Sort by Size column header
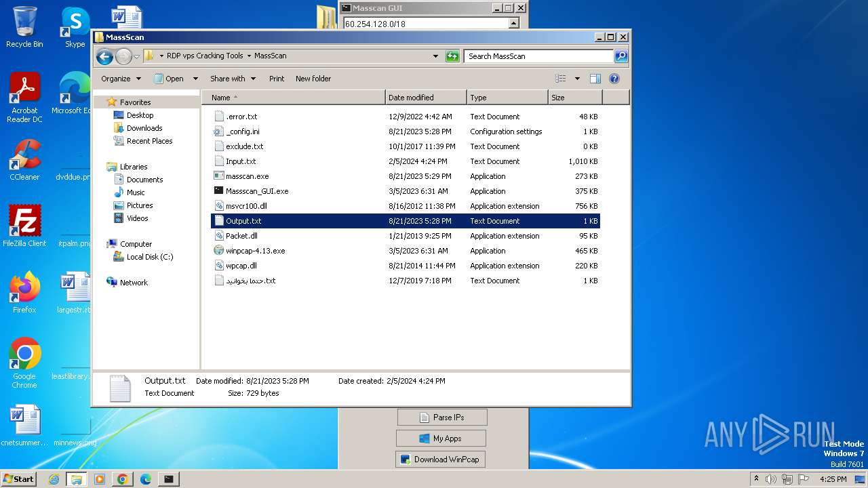Image resolution: width=868 pixels, height=488 pixels. coord(575,98)
